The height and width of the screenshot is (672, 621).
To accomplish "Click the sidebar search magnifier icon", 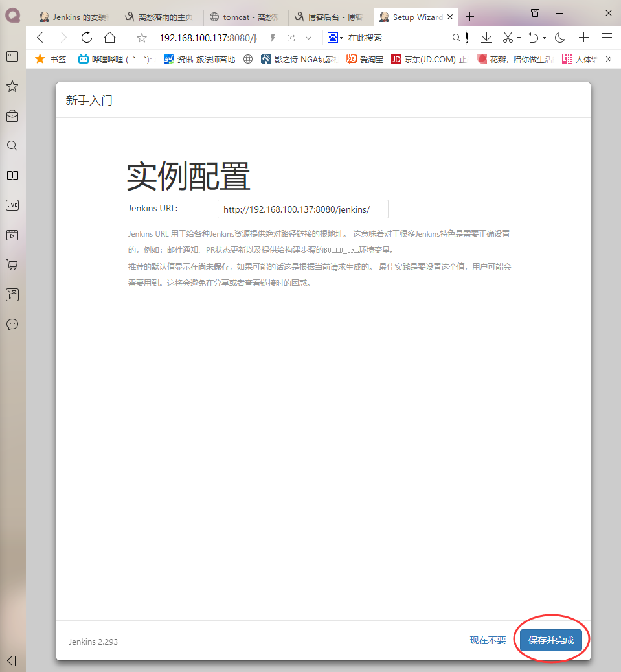I will click(12, 146).
